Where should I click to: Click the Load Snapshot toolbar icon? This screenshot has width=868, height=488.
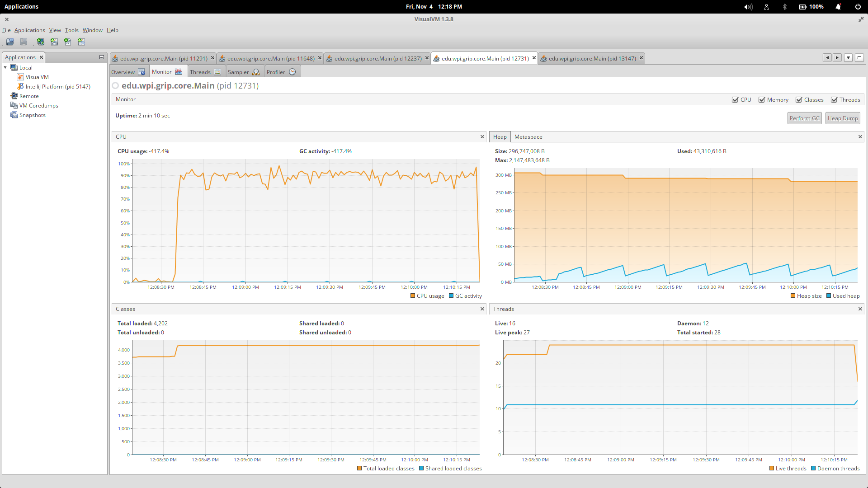[10, 42]
